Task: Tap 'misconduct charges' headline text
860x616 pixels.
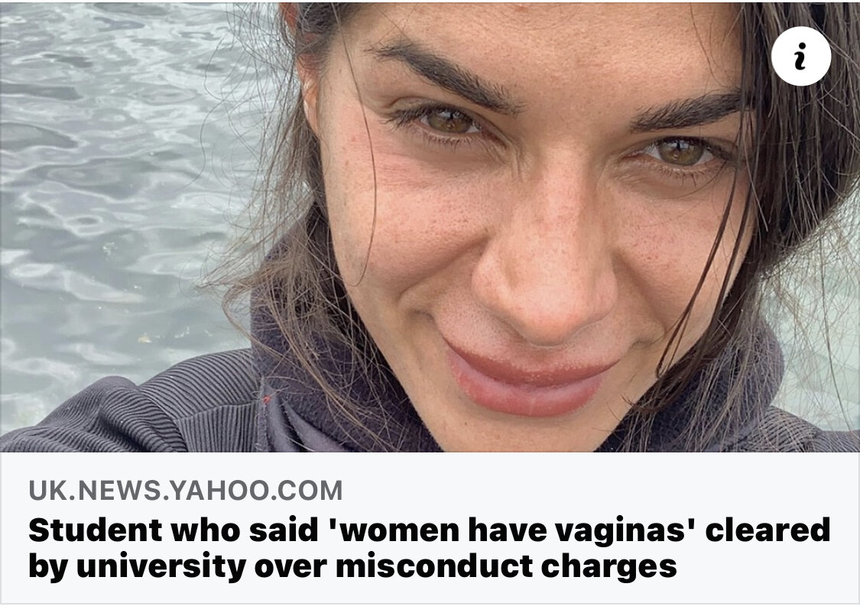Action: [x=506, y=566]
